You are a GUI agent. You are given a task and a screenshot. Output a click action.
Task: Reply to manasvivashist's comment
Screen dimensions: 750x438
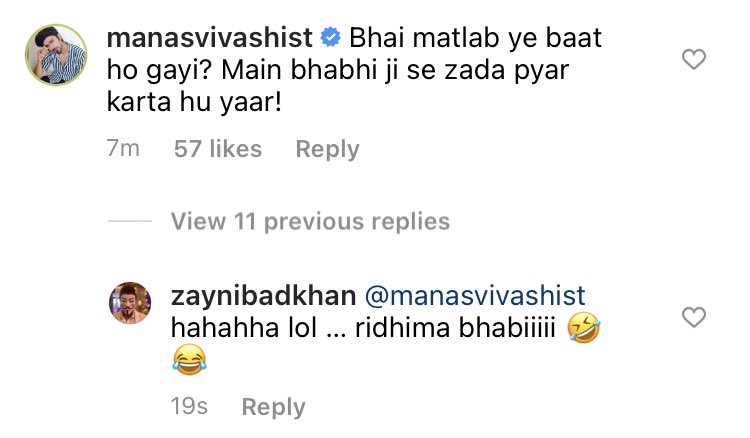click(x=327, y=150)
